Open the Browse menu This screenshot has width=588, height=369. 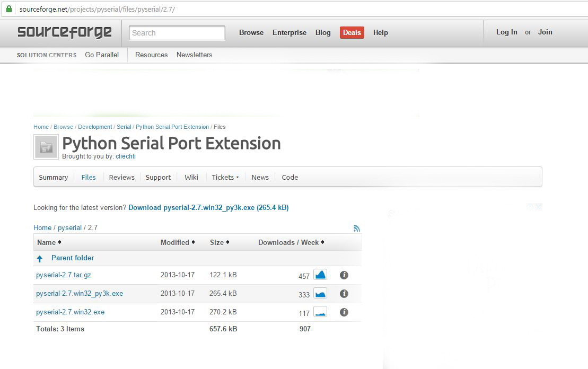click(251, 32)
